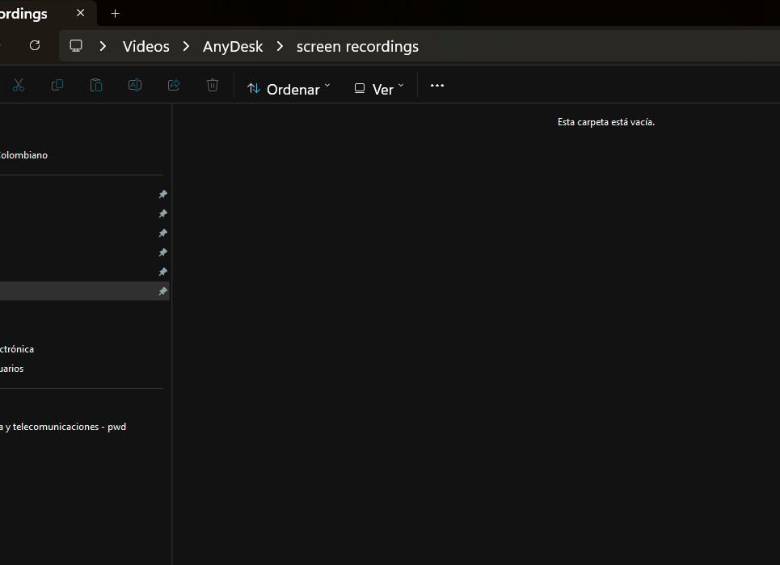Go to Videos in the breadcrumb path
Viewport: 780px width, 565px height.
146,46
